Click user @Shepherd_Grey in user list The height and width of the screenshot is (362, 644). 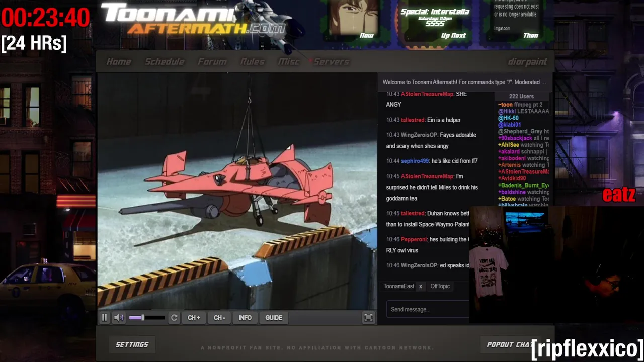tap(520, 132)
